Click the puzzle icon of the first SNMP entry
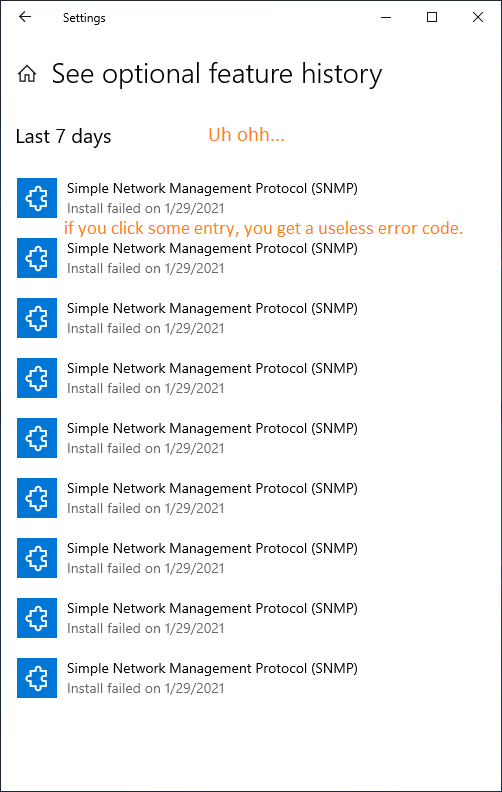This screenshot has width=502, height=792. [37, 198]
